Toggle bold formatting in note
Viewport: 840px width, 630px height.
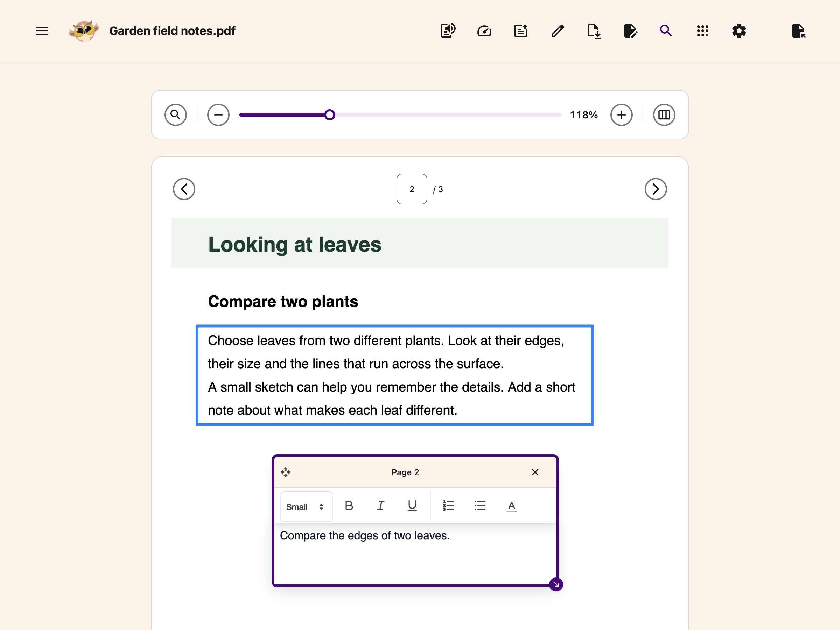349,505
